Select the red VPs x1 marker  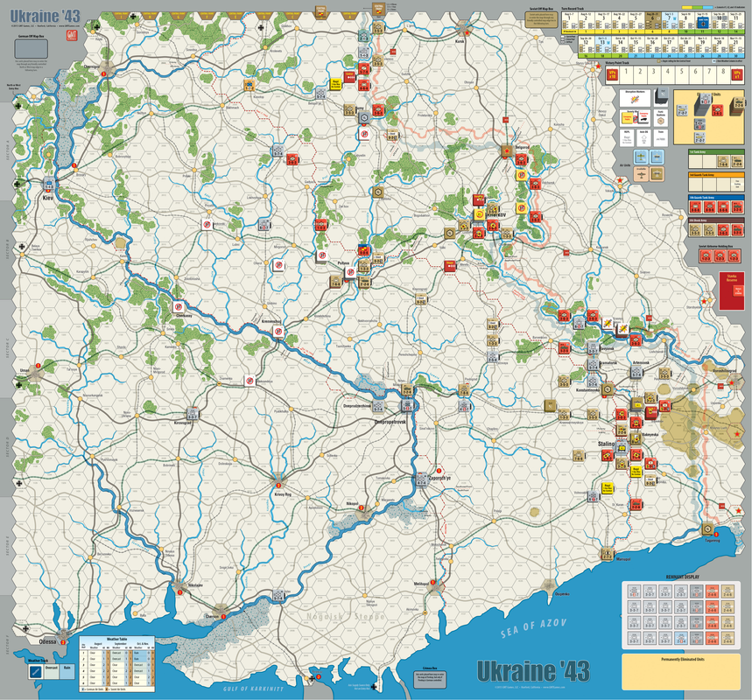click(736, 74)
